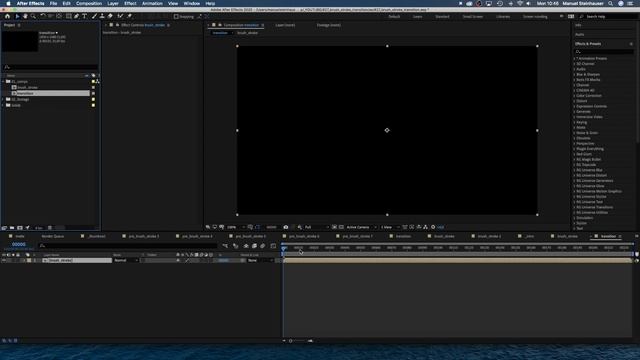640x360 pixels.
Task: Click the Home icon in toolbar
Action: [x=7, y=16]
